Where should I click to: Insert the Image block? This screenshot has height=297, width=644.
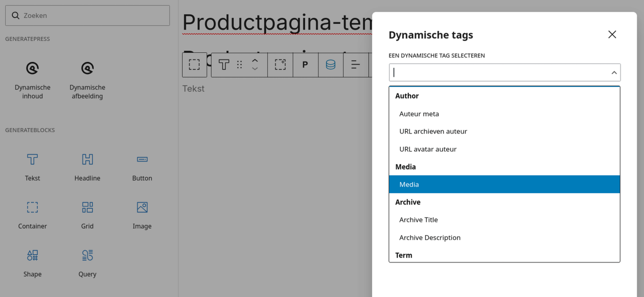click(x=142, y=215)
